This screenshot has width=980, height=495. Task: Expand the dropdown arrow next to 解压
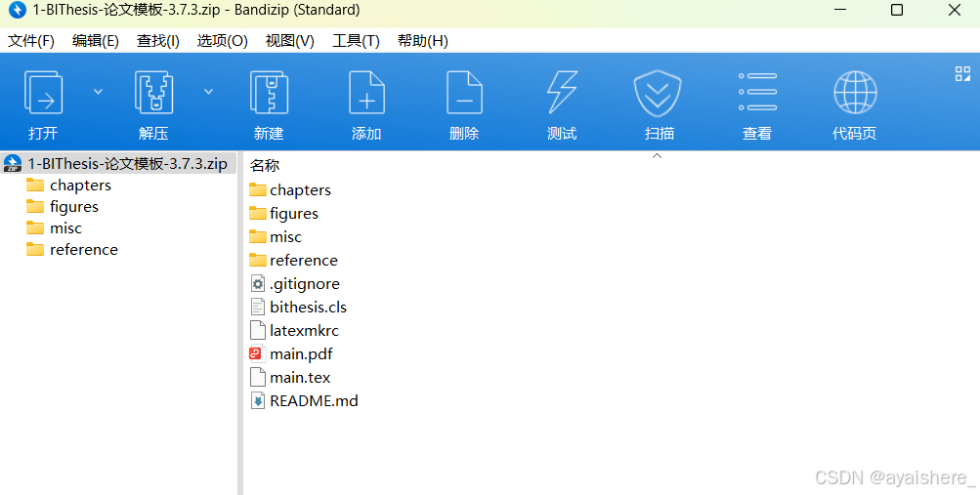click(x=209, y=92)
